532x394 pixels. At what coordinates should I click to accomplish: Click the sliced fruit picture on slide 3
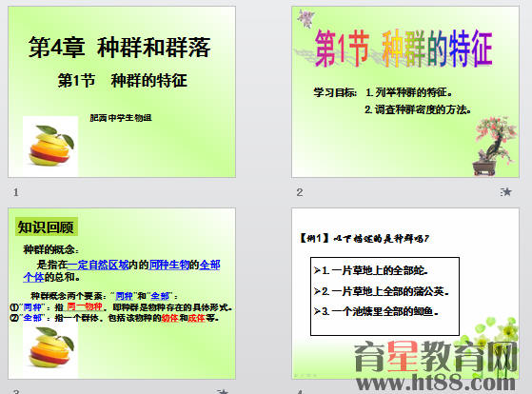(50, 348)
